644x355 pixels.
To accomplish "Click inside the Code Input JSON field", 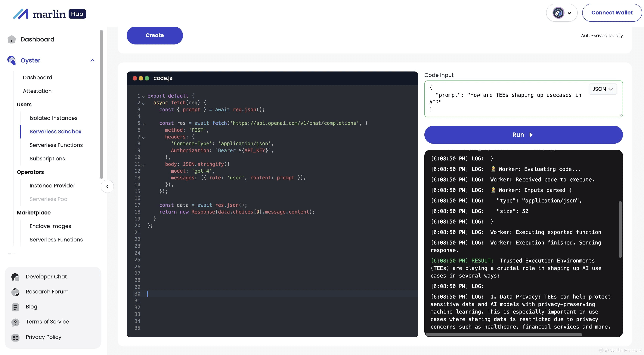I will coord(523,99).
